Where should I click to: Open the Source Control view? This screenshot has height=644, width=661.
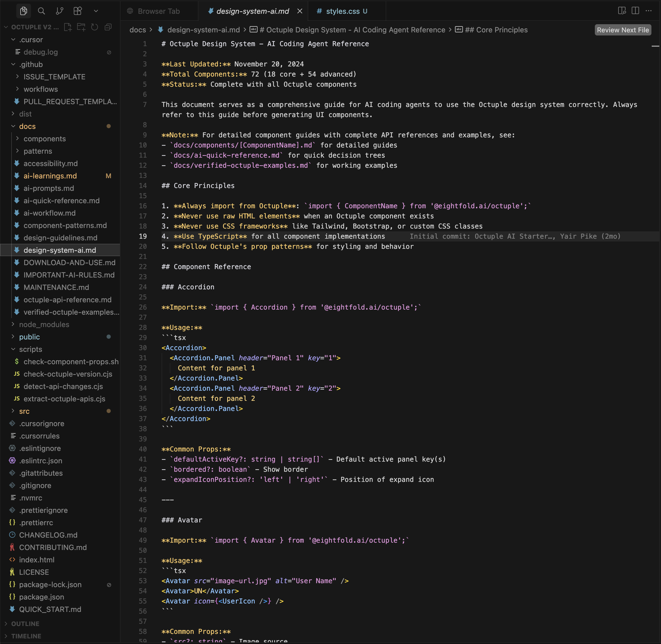coord(59,10)
